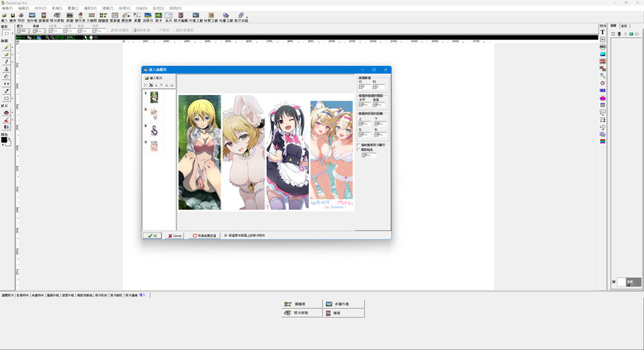644x350 pixels.
Task: Open the 影像(I) menu
Action: click(x=57, y=8)
